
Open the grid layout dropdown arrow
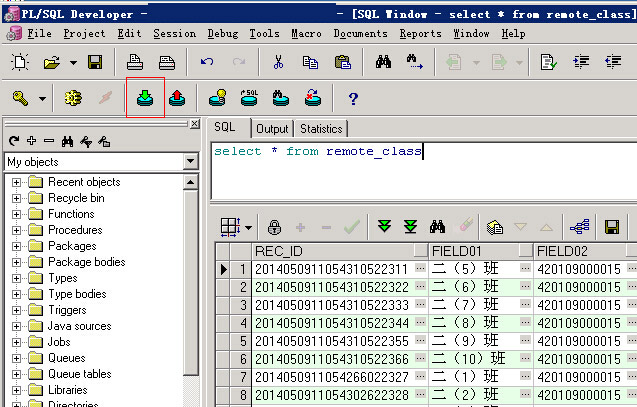248,227
